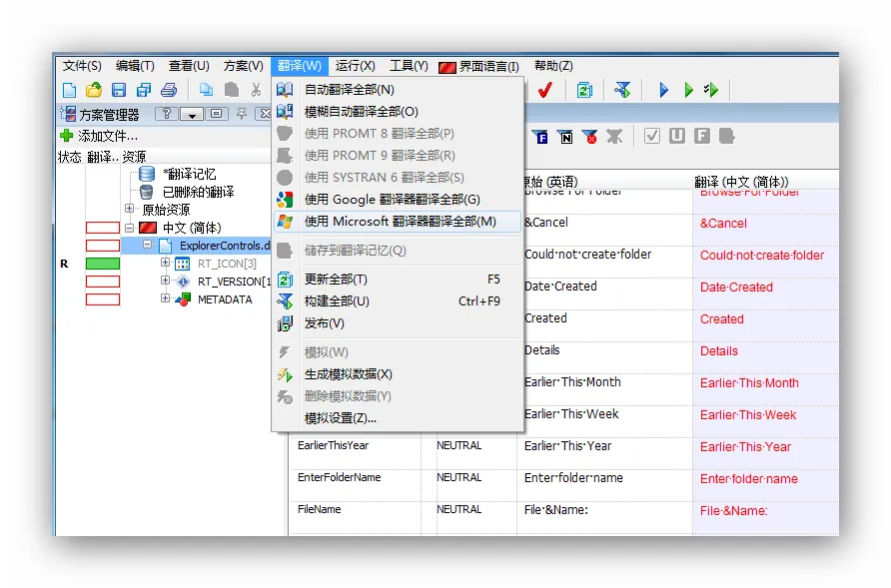
Task: Click the New document toolbar icon
Action: click(x=69, y=90)
